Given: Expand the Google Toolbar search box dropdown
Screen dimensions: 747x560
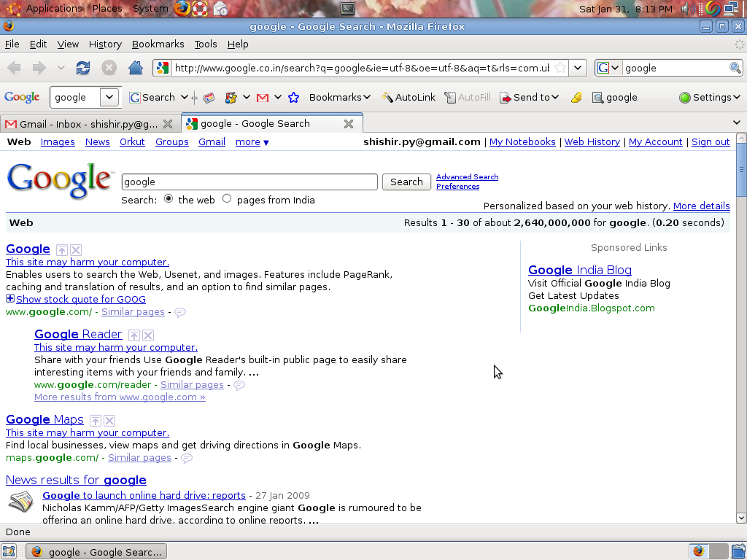Looking at the screenshot, I should pos(109,98).
